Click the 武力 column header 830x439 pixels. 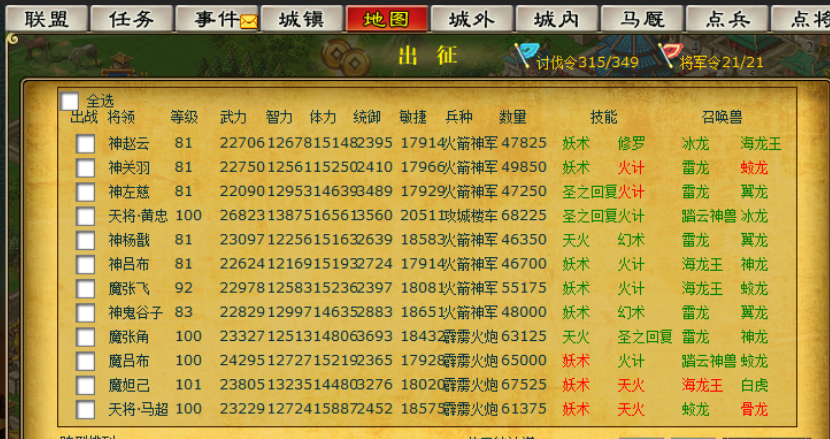(x=233, y=117)
